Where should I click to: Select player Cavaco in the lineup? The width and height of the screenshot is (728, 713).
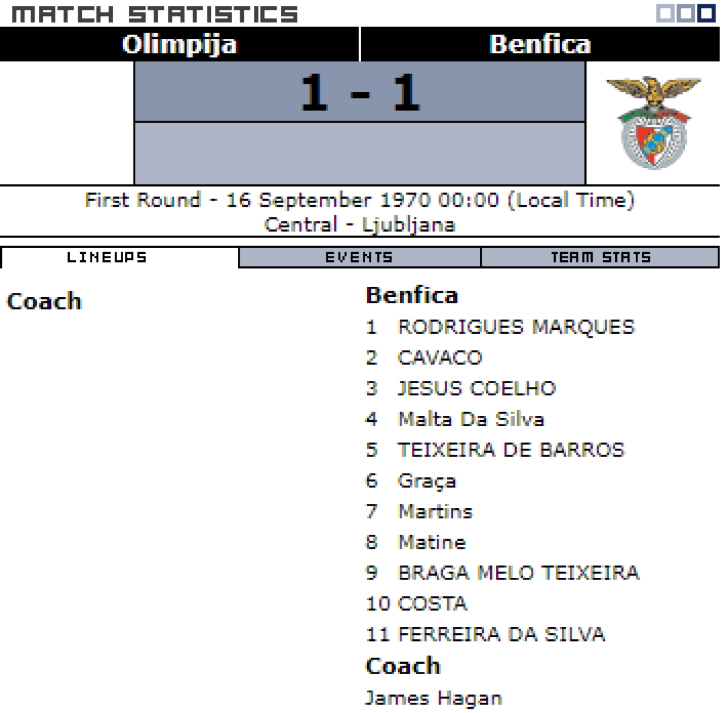pos(440,358)
